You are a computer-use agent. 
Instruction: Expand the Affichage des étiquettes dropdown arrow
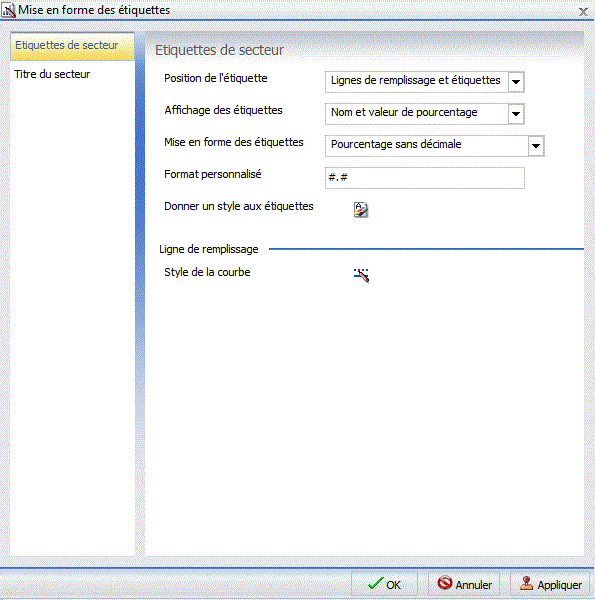[516, 114]
